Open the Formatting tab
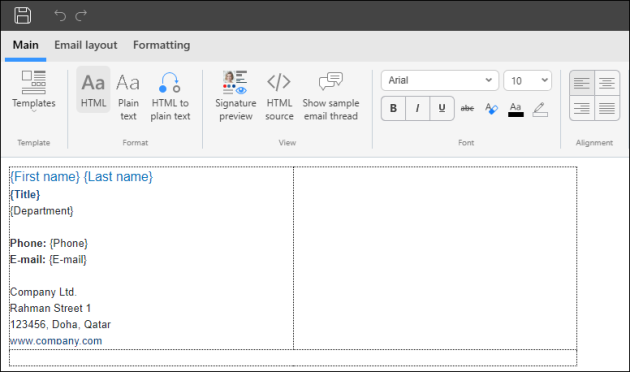630x372 pixels. (162, 45)
